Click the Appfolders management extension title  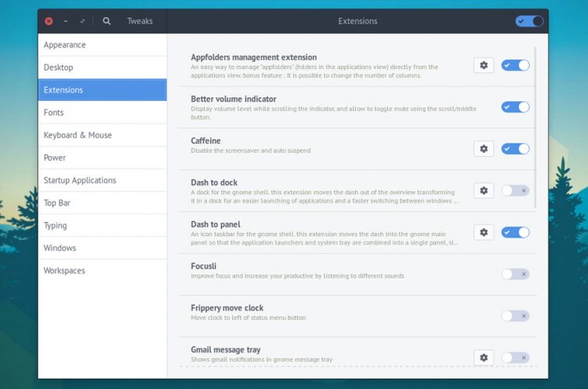[x=254, y=57]
